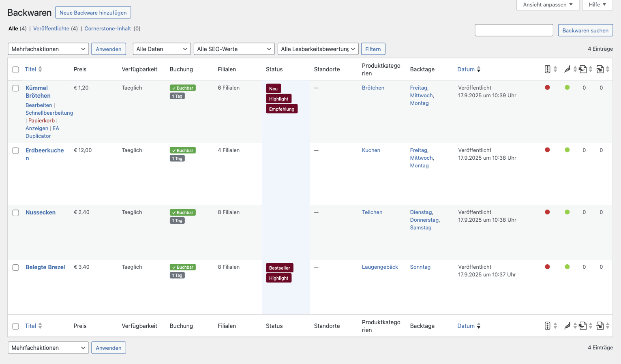Click green readability dot for Nussecken
The height and width of the screenshot is (364, 621).
click(567, 212)
